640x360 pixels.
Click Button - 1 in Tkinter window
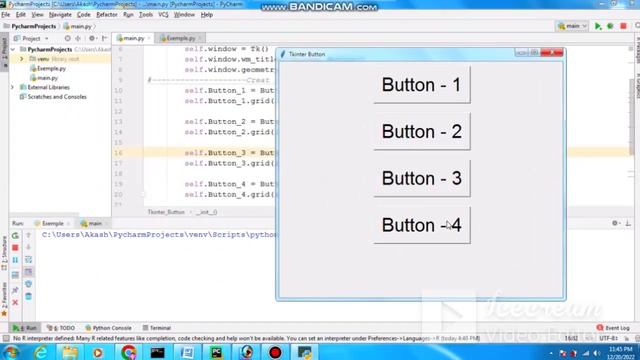422,84
